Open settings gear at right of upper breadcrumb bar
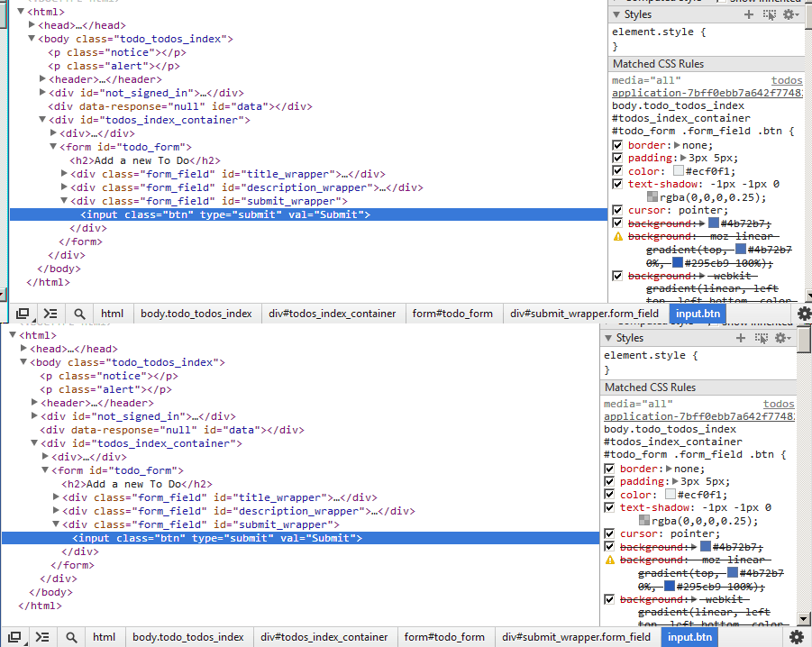812x647 pixels. coord(804,314)
